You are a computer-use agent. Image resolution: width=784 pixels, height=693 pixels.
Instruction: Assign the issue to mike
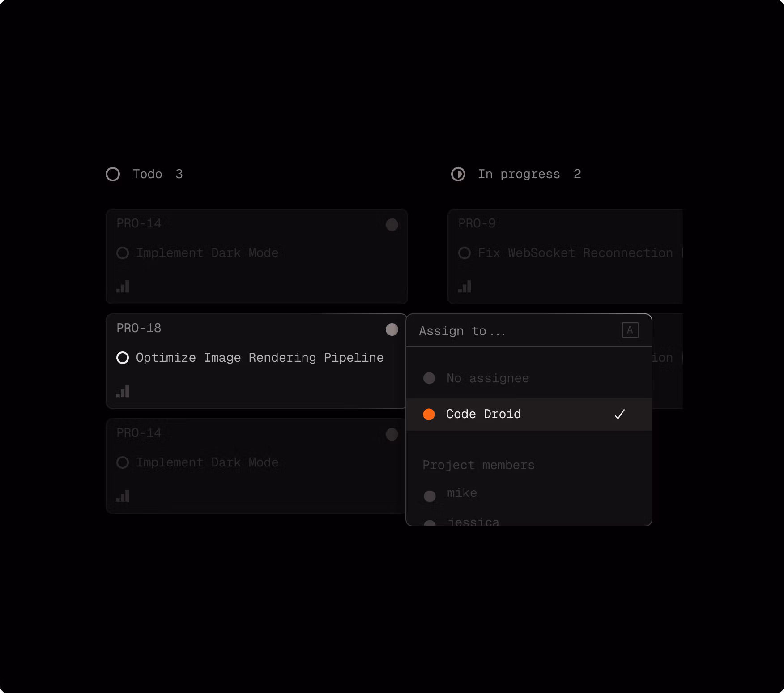[x=529, y=494]
